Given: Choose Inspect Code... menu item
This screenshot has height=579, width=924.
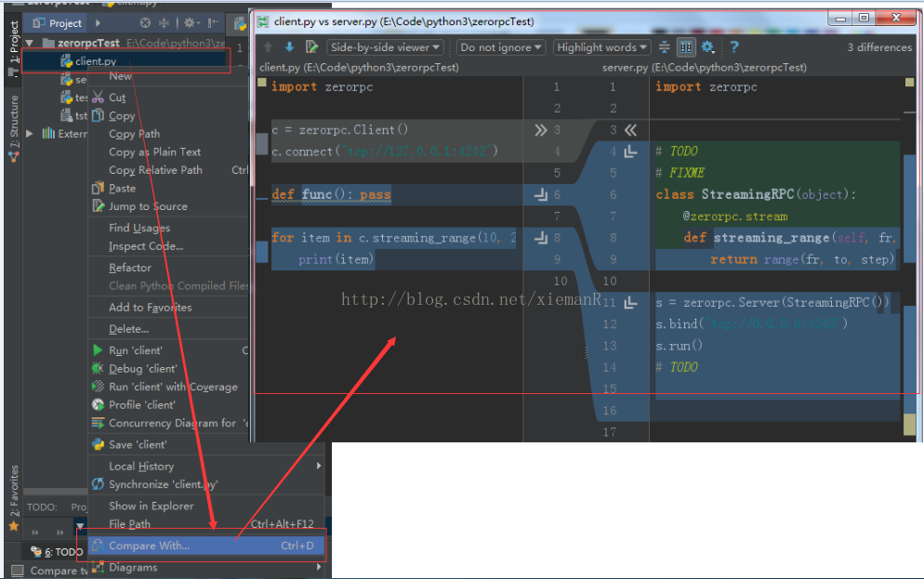Looking at the screenshot, I should [x=168, y=246].
